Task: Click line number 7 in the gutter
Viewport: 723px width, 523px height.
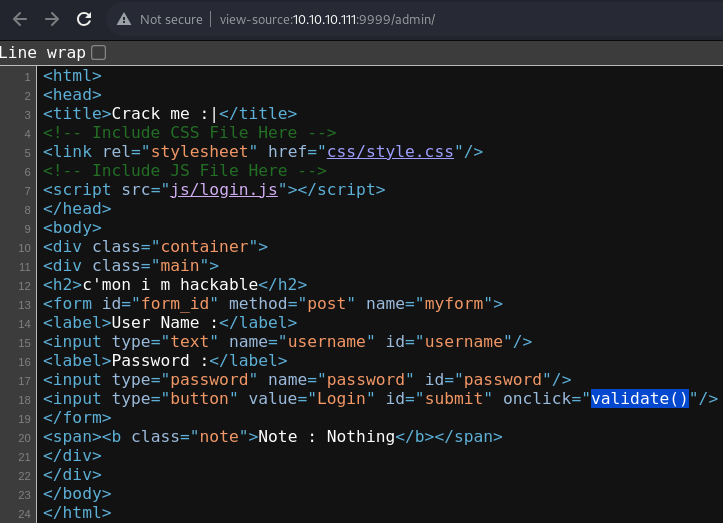Action: tap(28, 191)
